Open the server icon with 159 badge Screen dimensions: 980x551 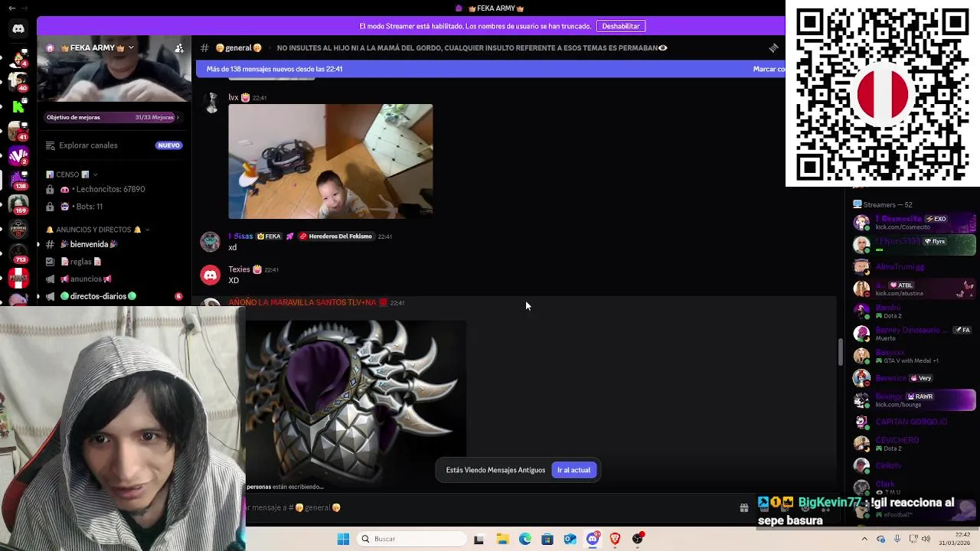point(18,204)
